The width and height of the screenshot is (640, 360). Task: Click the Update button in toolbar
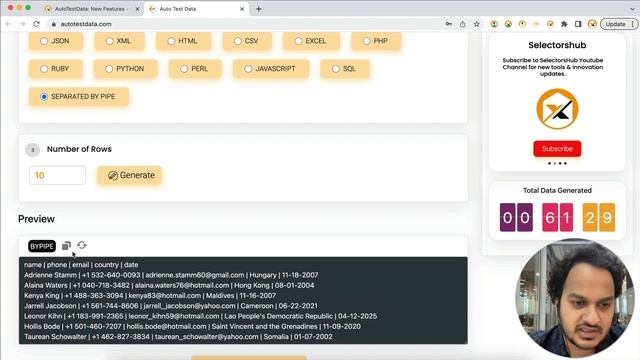(615, 24)
